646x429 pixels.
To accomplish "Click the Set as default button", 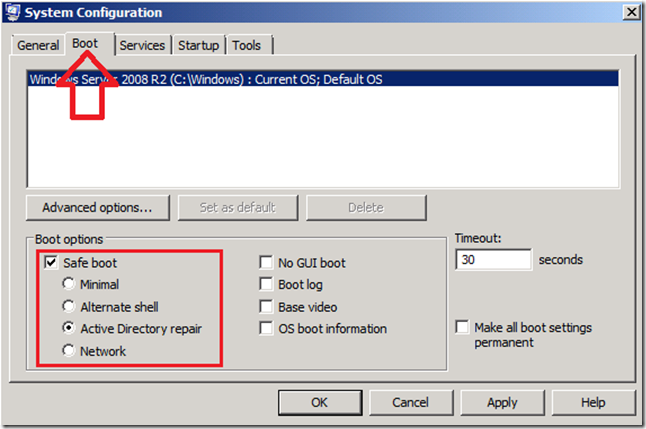I will [x=238, y=208].
